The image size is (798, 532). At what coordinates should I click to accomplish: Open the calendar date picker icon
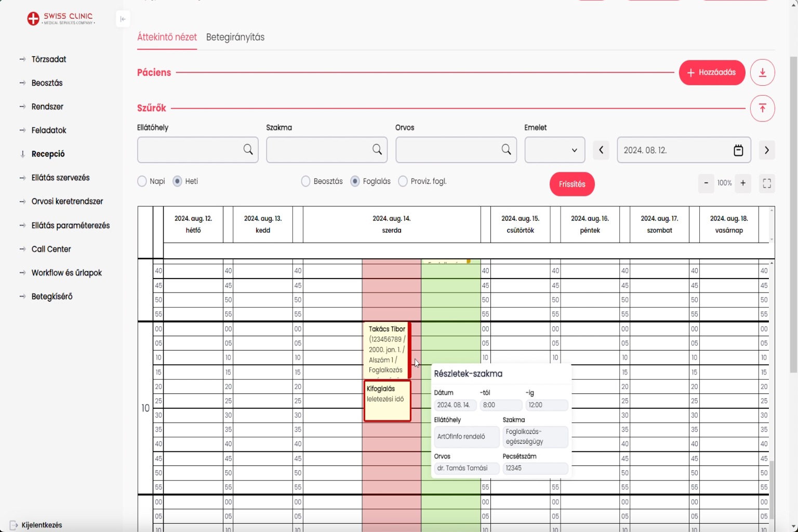coord(738,150)
